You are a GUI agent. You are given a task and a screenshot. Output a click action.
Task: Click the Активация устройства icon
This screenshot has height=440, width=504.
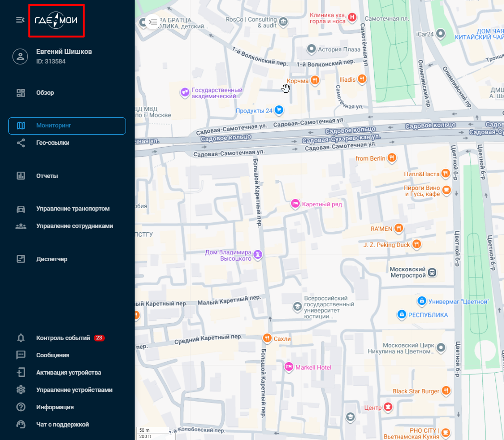(21, 373)
